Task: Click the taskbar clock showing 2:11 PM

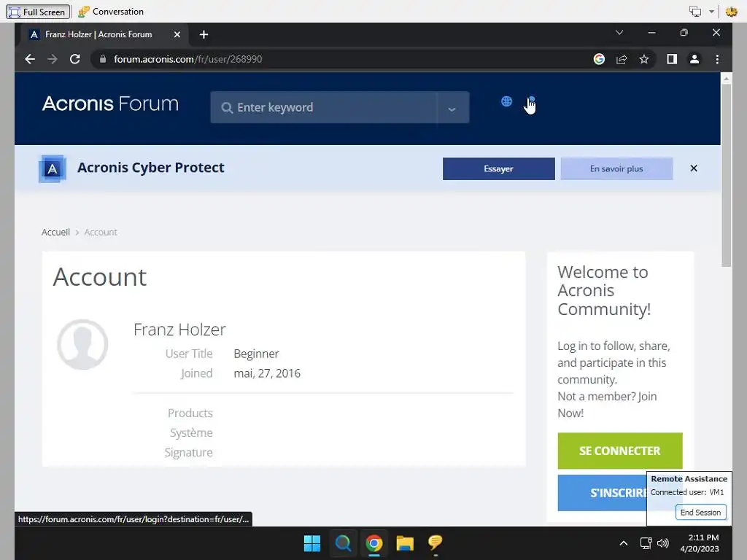Action: [700, 542]
